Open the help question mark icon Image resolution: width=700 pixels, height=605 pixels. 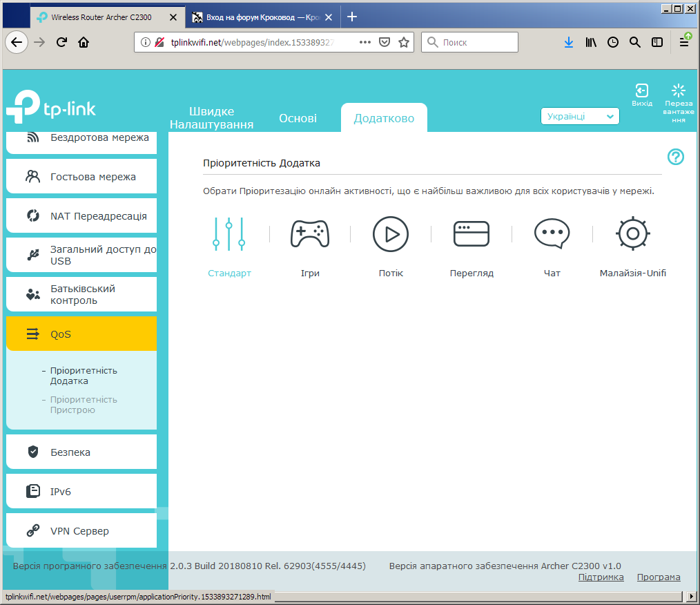(675, 157)
